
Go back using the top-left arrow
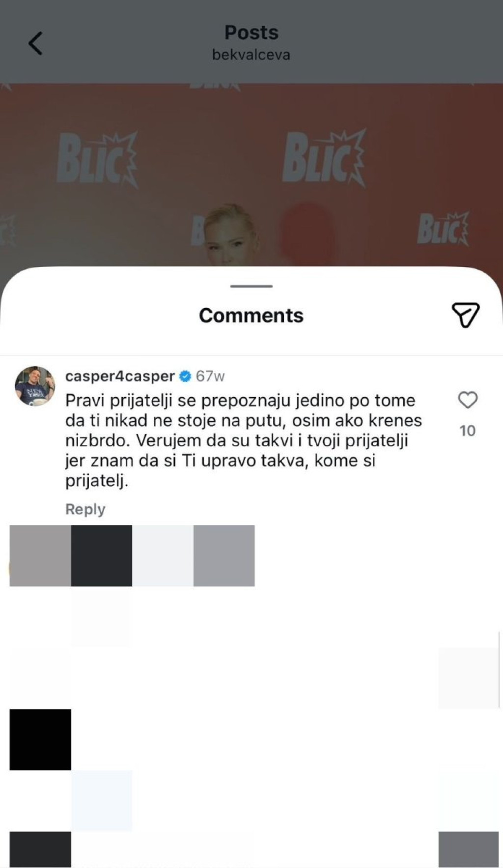pos(35,43)
